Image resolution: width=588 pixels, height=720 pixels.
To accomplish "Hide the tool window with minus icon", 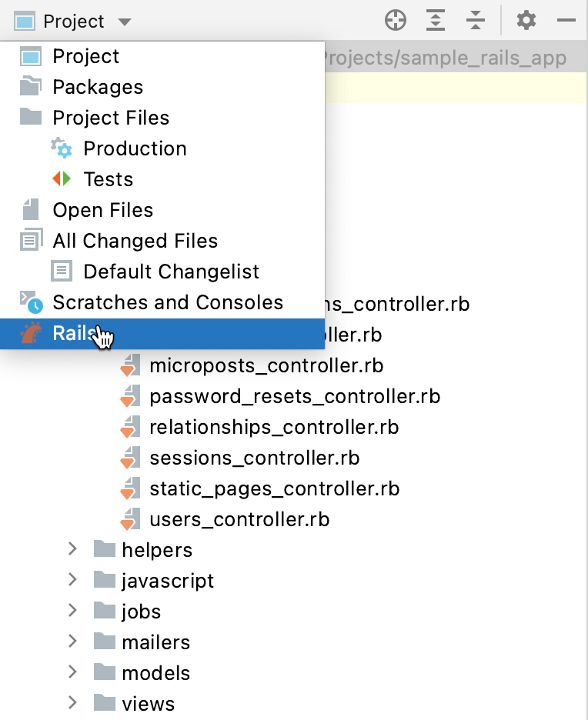I will click(x=566, y=21).
